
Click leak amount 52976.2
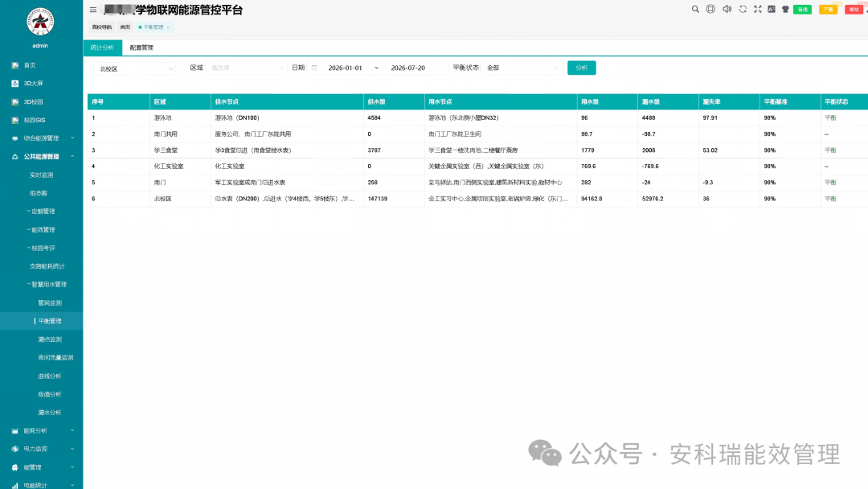653,199
